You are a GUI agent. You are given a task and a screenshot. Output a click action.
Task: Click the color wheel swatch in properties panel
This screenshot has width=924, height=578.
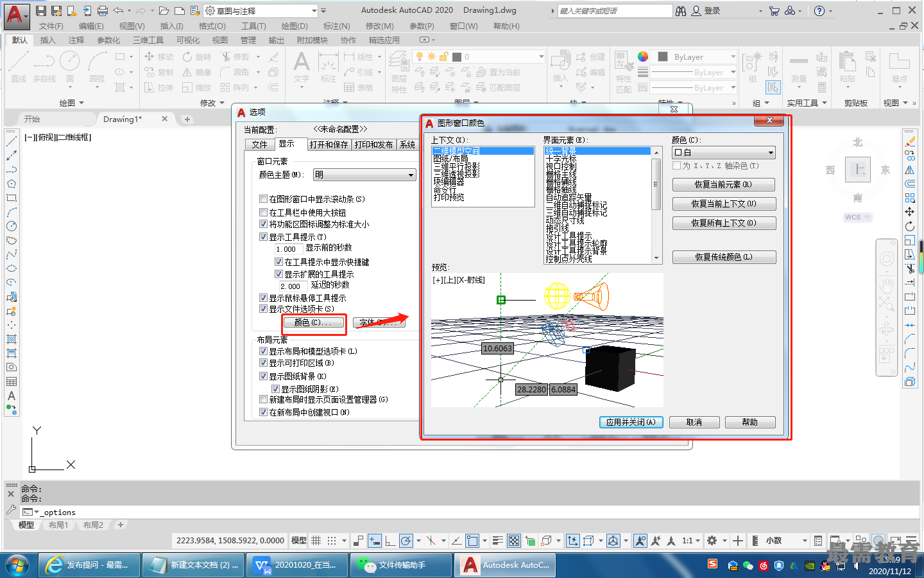pos(643,57)
